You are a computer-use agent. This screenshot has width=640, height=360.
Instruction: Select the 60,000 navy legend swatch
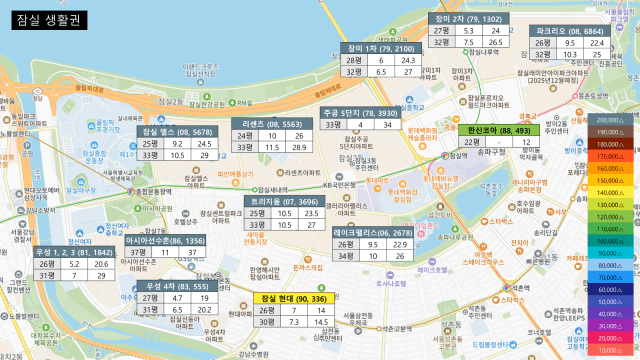pos(610,289)
